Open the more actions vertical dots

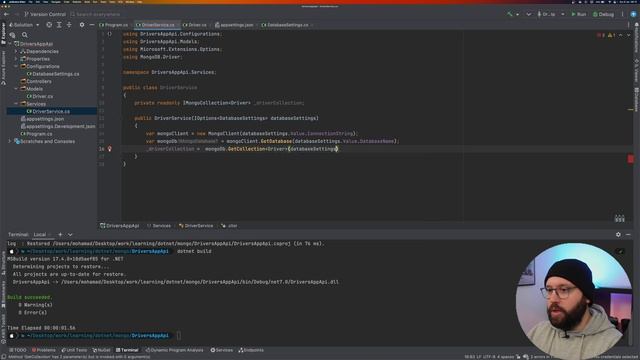point(622,14)
